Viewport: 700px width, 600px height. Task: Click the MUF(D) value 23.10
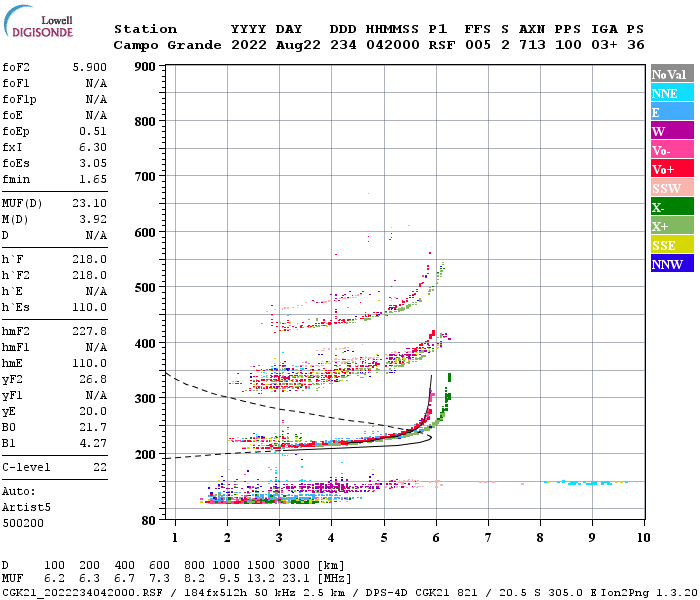point(89,203)
